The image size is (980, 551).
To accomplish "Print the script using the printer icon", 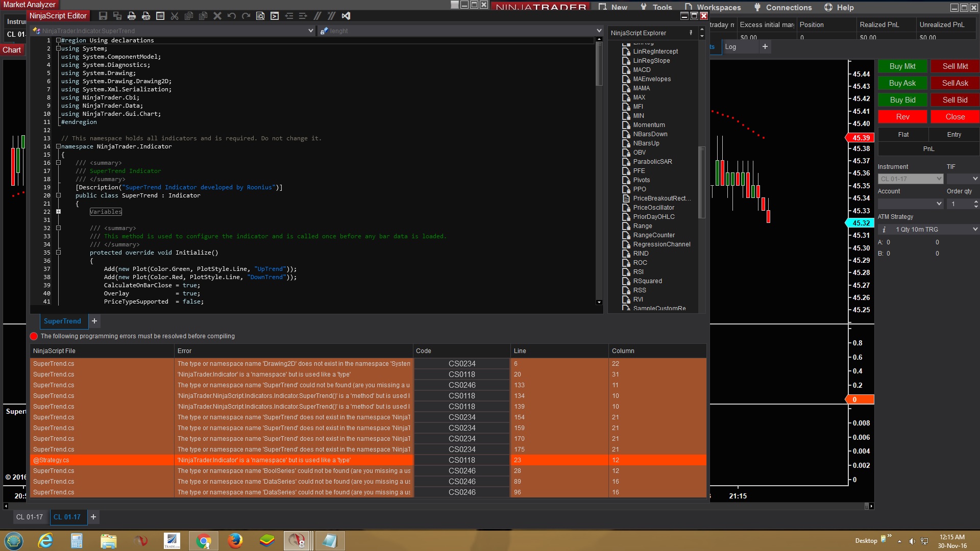I will click(132, 16).
